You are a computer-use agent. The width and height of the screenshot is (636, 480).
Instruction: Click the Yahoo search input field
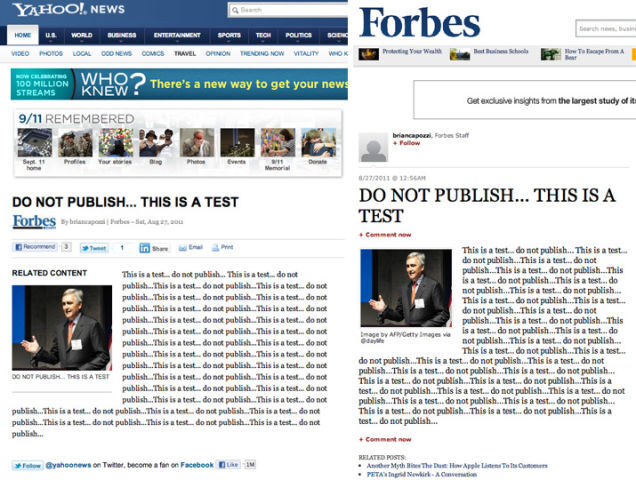click(290, 10)
